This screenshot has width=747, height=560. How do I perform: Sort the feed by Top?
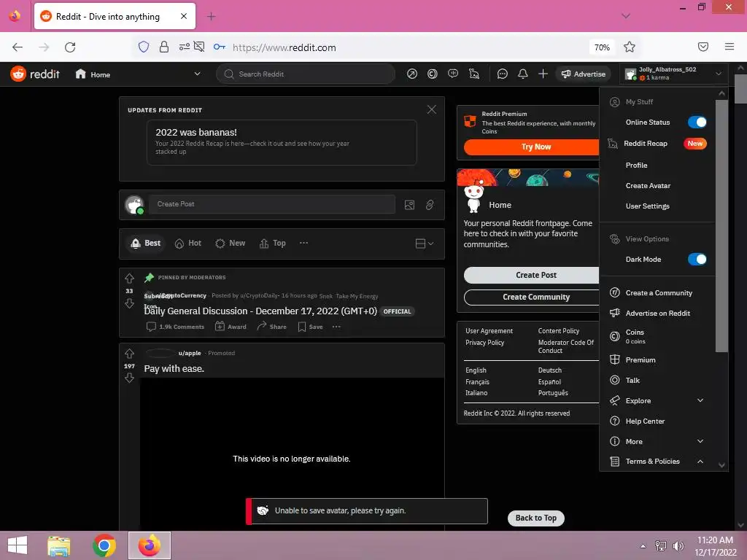point(273,244)
